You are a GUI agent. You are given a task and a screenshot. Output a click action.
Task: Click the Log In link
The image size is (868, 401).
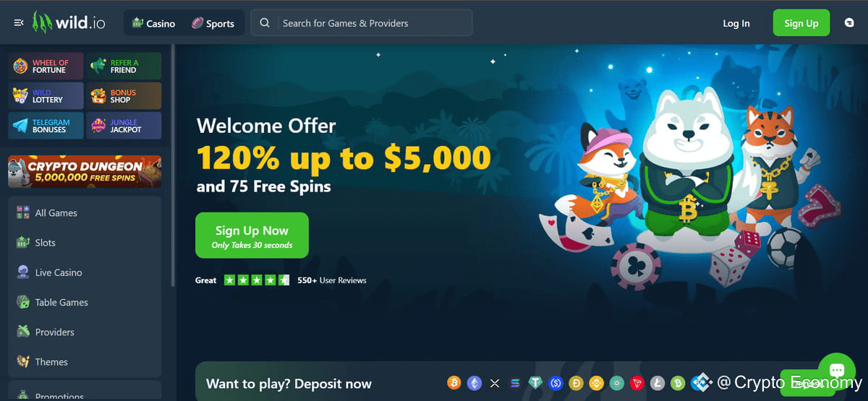(x=736, y=23)
